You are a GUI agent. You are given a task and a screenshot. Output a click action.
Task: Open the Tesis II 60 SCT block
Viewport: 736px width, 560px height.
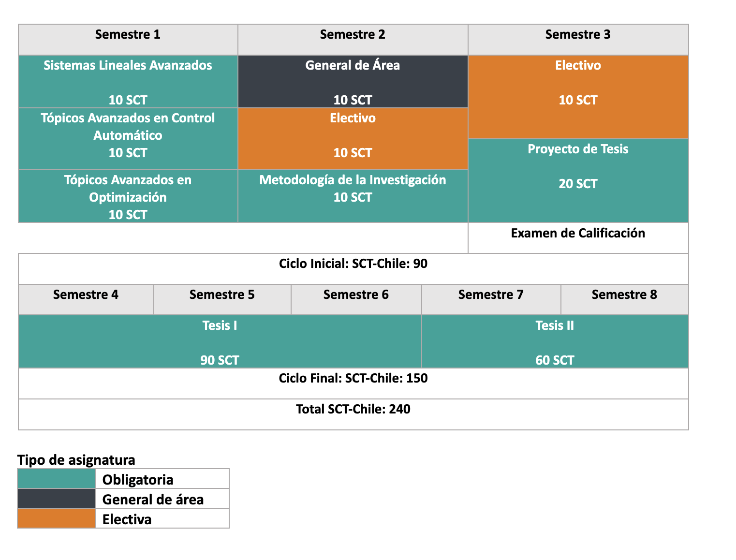click(x=555, y=341)
